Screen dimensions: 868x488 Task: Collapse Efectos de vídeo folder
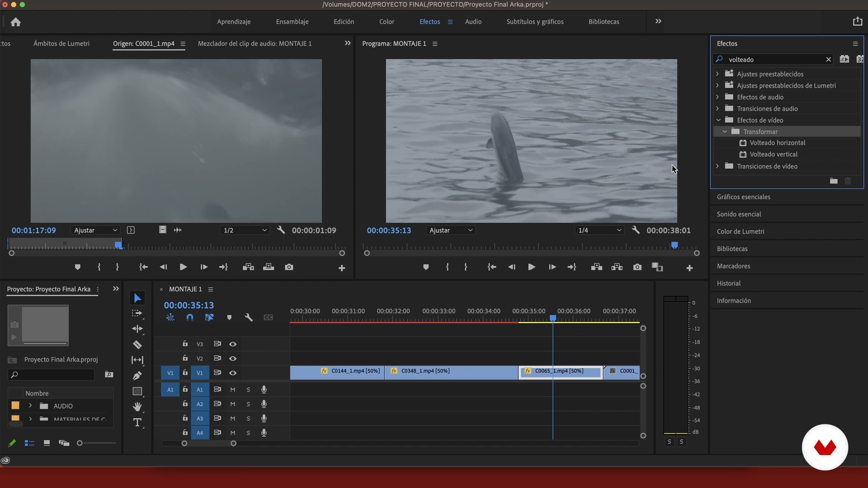coord(718,120)
